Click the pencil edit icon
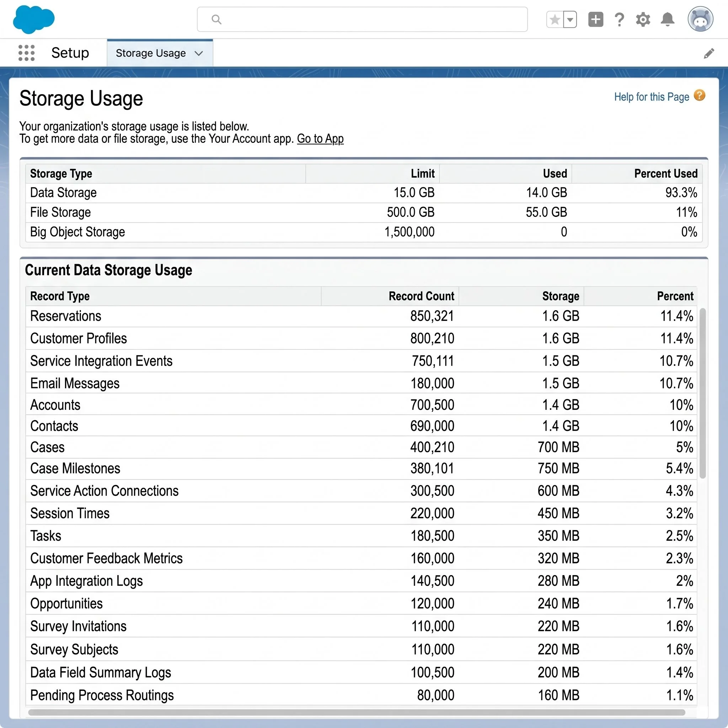The image size is (728, 728). tap(709, 53)
